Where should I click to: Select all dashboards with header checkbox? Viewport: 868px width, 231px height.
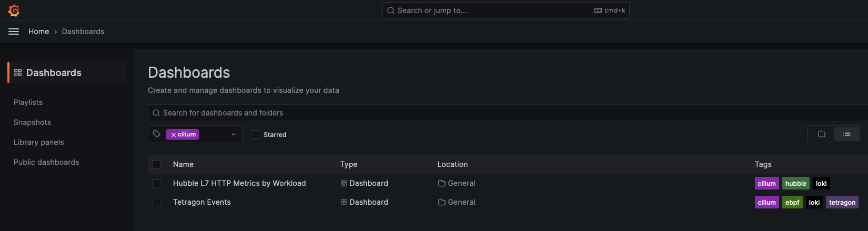pyautogui.click(x=156, y=164)
